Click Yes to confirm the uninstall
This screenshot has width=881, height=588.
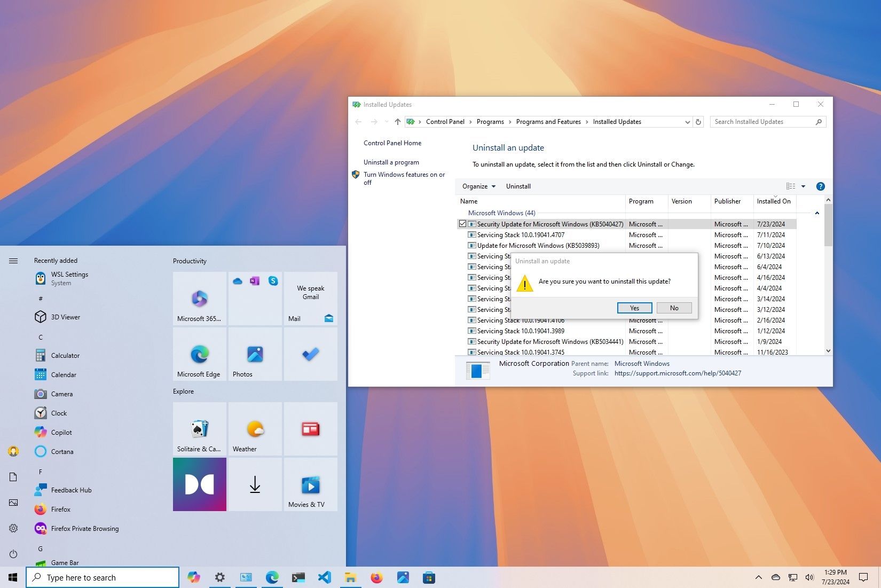(x=634, y=308)
